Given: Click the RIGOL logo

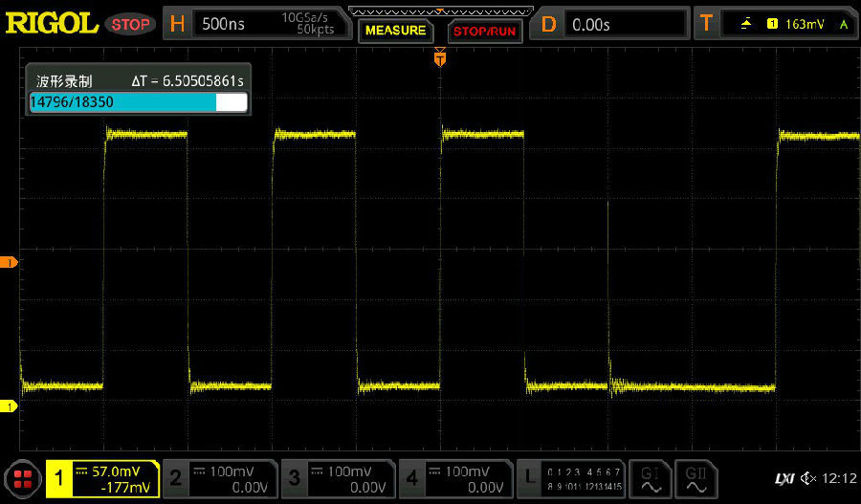Looking at the screenshot, I should [x=52, y=24].
